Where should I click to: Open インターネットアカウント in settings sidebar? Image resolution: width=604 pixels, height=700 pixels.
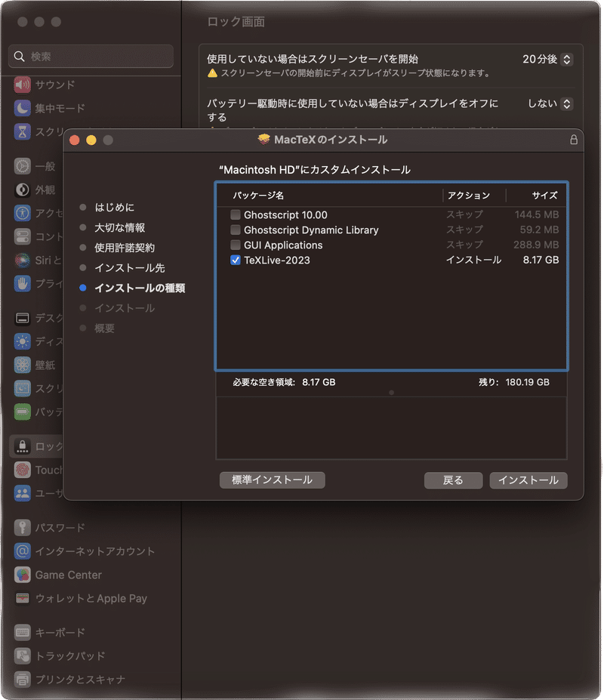(95, 551)
